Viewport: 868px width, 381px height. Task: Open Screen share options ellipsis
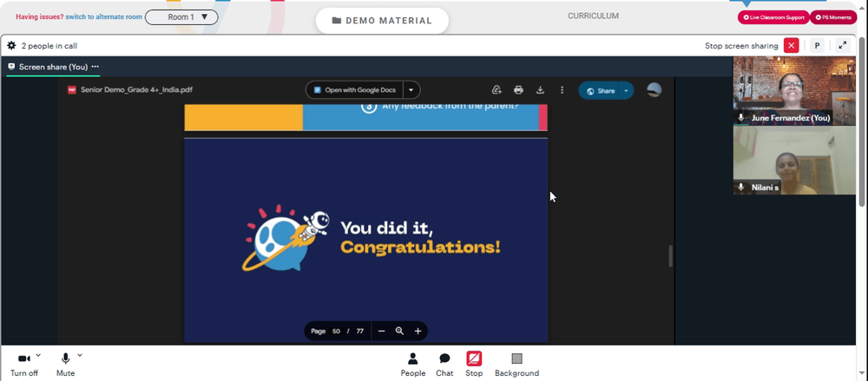pos(95,67)
